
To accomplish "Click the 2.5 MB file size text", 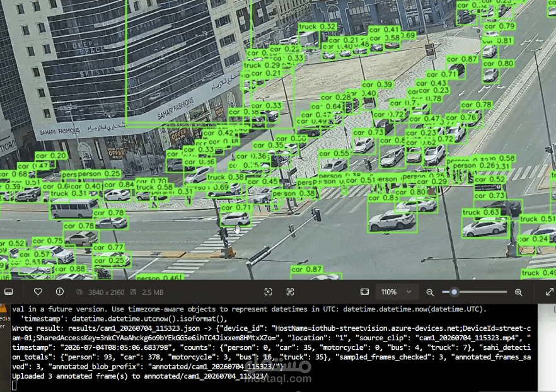I will (153, 292).
